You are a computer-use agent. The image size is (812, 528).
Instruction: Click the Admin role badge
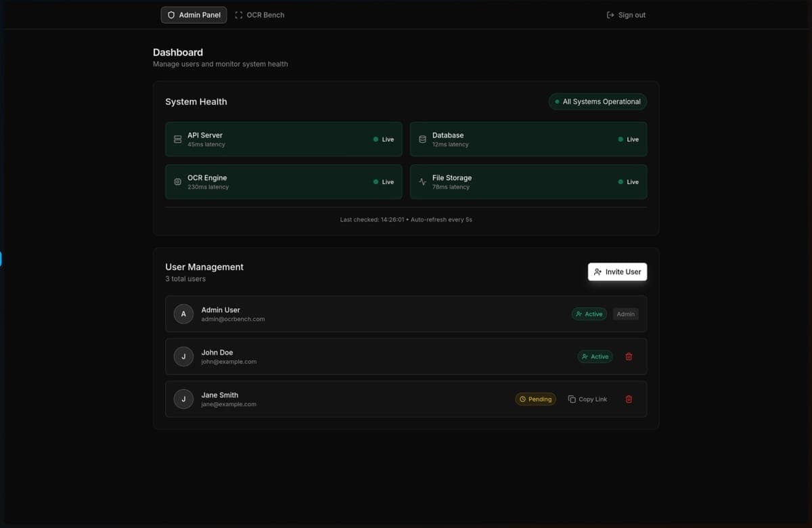coord(625,314)
